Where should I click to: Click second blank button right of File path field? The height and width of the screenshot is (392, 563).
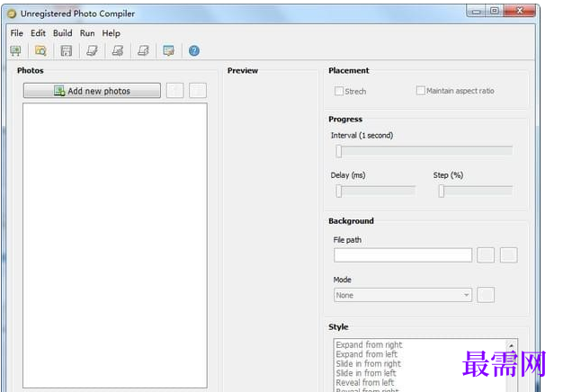coord(508,255)
